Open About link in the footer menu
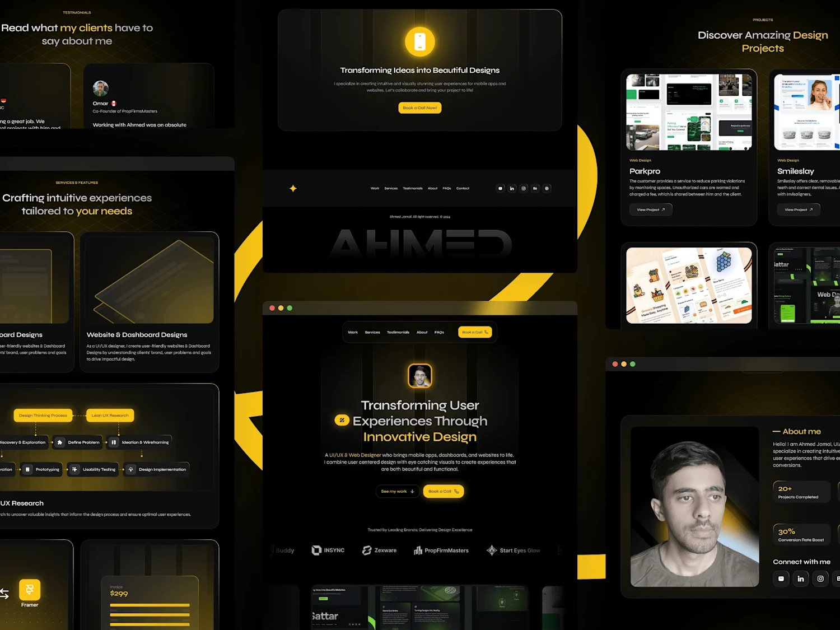 (x=433, y=188)
